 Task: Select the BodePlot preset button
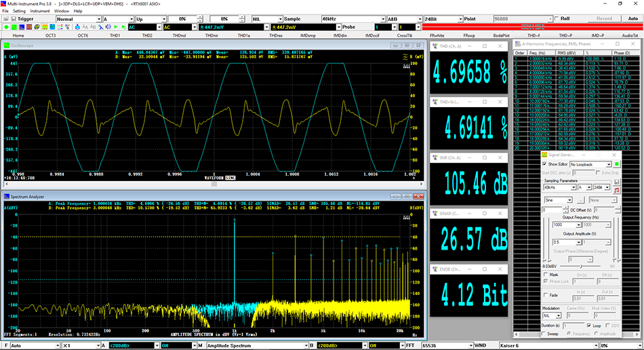point(501,35)
